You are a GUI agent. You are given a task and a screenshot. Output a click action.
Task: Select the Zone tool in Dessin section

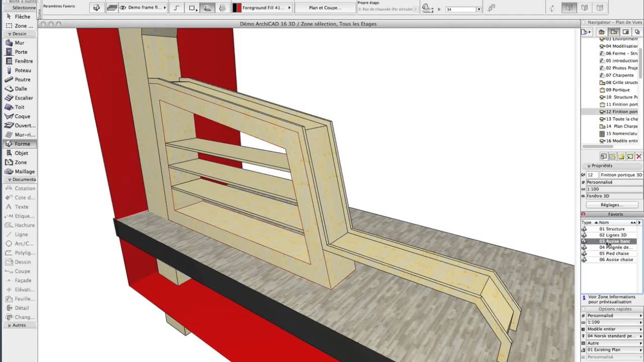point(19,162)
